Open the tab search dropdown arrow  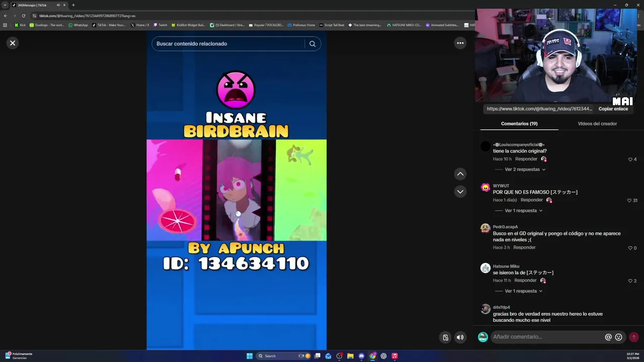pos(6,5)
